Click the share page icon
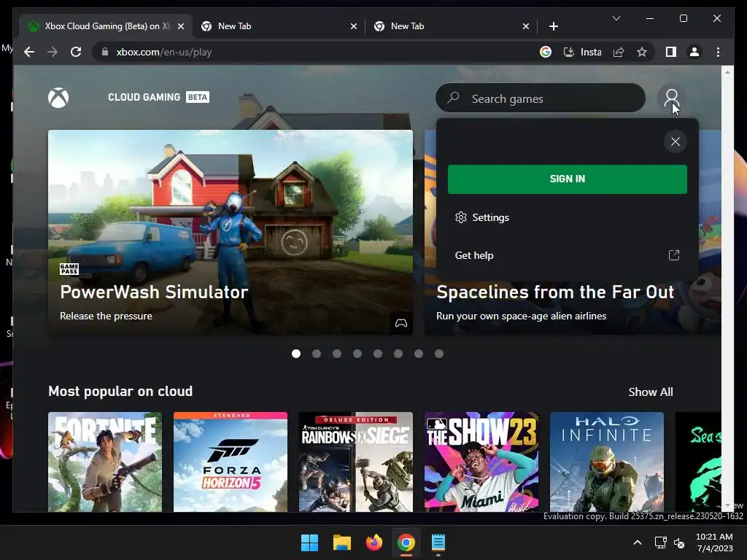This screenshot has width=747, height=560. coord(619,52)
